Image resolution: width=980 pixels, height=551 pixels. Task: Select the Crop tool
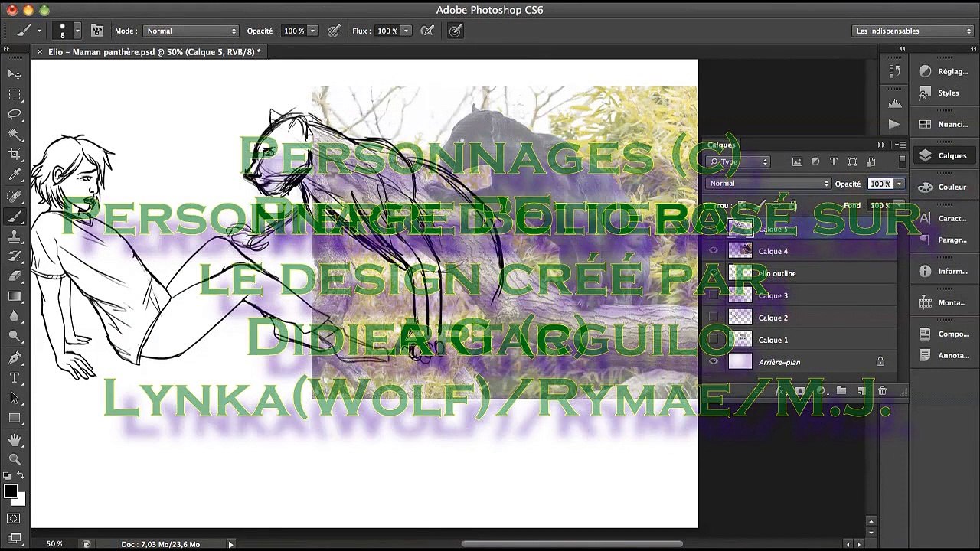click(x=15, y=155)
